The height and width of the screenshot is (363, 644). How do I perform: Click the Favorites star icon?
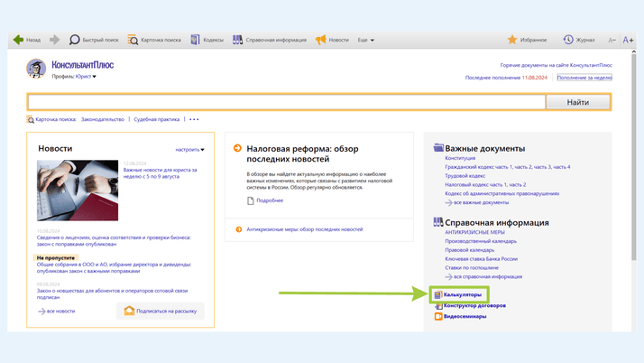pos(512,40)
